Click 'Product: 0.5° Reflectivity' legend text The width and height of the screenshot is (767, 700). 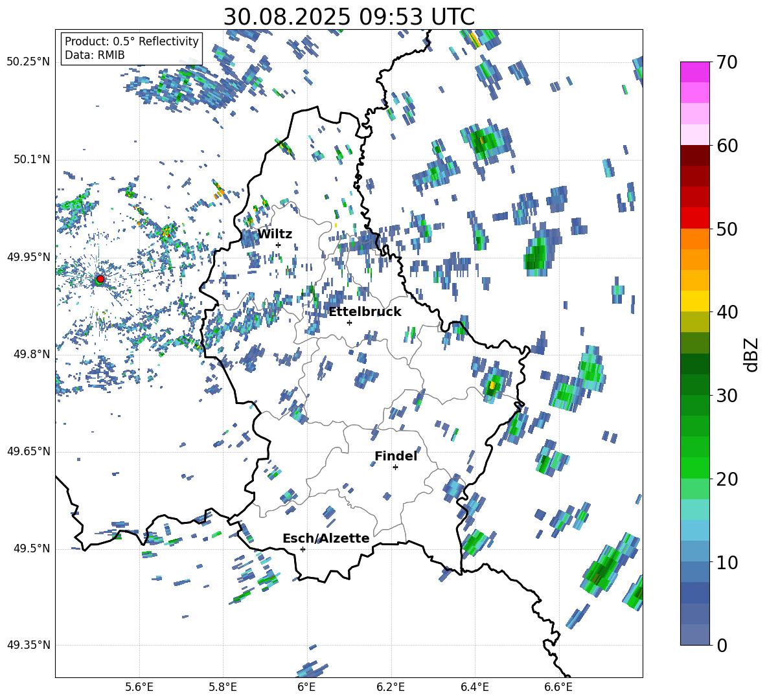coord(132,41)
